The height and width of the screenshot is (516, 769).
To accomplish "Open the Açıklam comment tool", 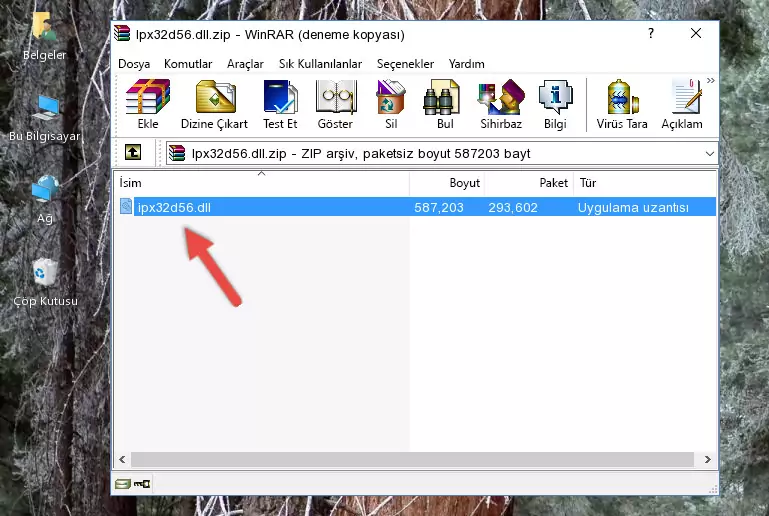I will [682, 104].
